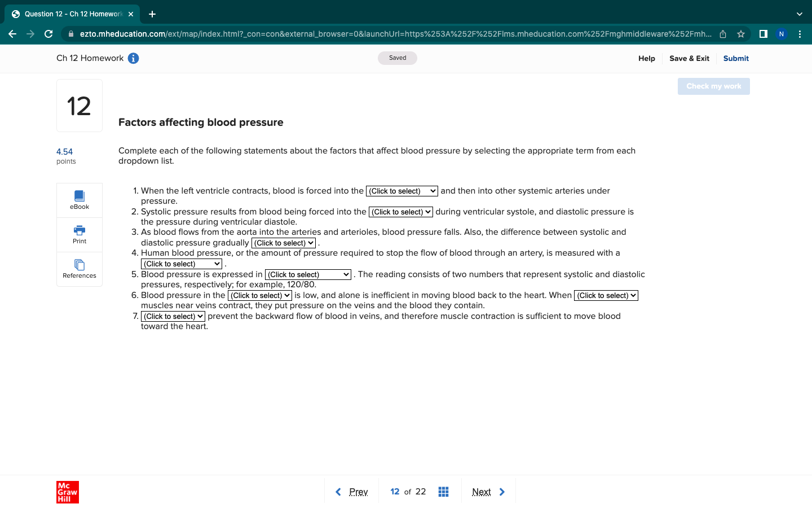Image resolution: width=812 pixels, height=508 pixels.
Task: Expand the tab search chevron
Action: pos(799,14)
